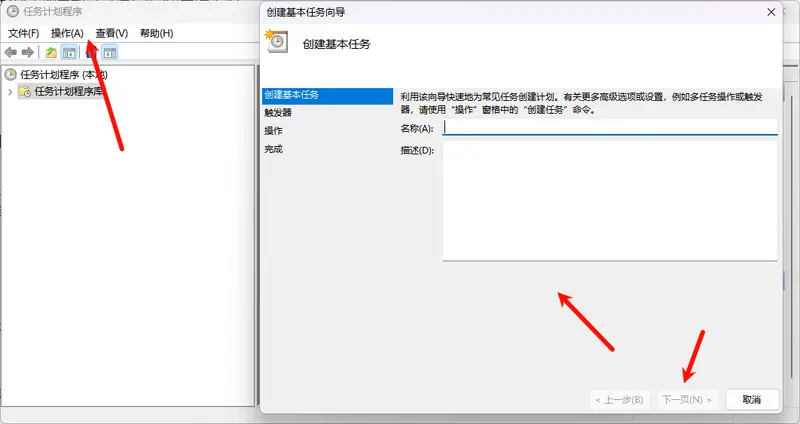Click the help icon in the toolbar

[90, 52]
